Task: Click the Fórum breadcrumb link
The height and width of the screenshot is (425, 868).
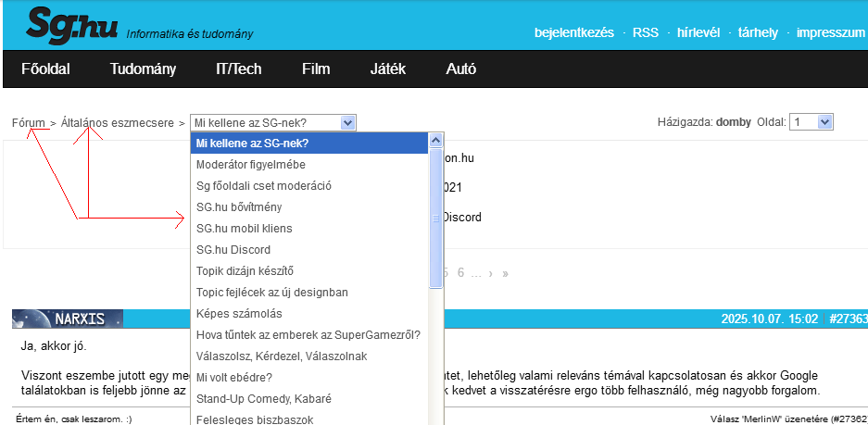Action: (28, 122)
